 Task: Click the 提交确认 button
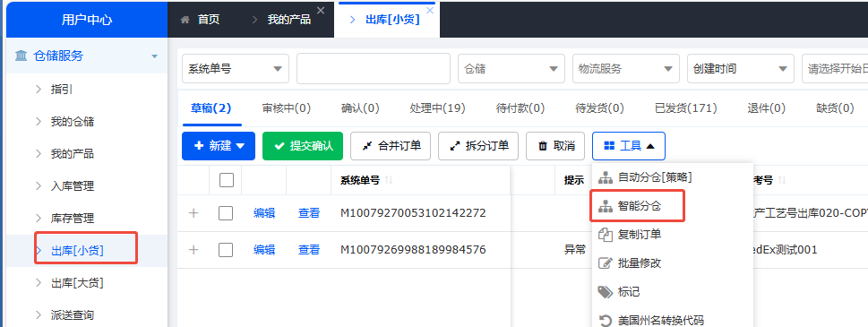pos(303,146)
